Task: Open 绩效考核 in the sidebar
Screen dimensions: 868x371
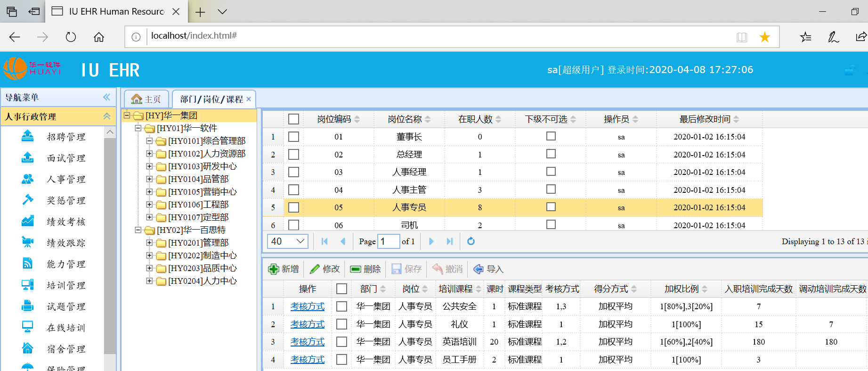Action: point(66,222)
